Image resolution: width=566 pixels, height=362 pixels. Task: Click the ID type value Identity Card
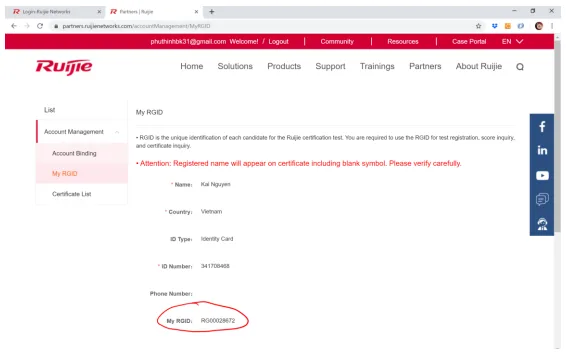coord(217,239)
